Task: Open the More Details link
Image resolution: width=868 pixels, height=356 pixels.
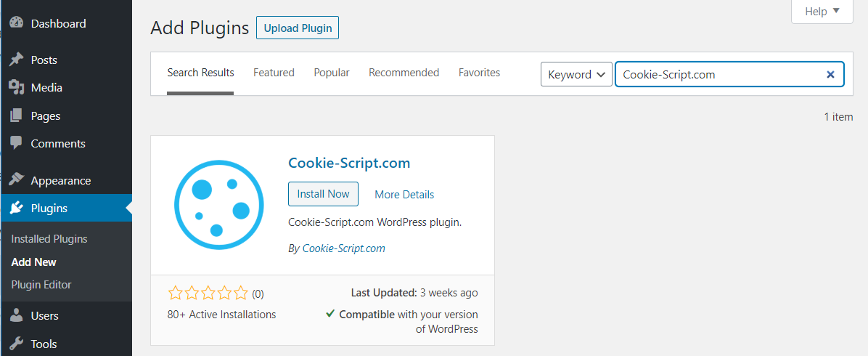Action: [x=404, y=195]
